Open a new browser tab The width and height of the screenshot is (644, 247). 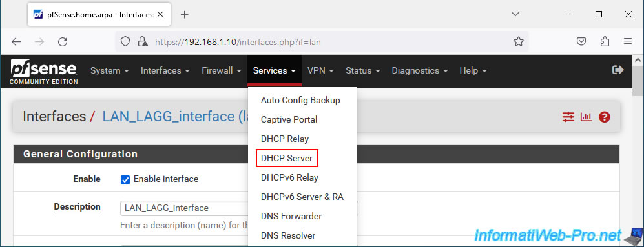184,14
